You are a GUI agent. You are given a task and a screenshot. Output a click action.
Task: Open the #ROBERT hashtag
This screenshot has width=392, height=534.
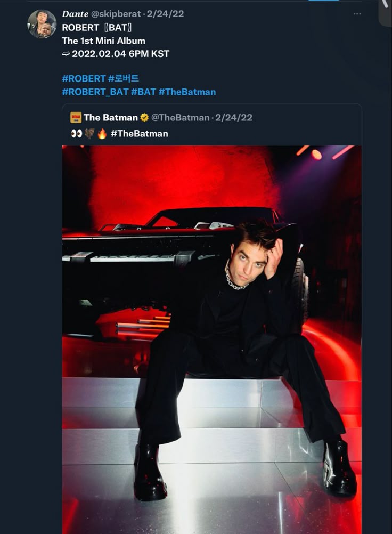(84, 78)
